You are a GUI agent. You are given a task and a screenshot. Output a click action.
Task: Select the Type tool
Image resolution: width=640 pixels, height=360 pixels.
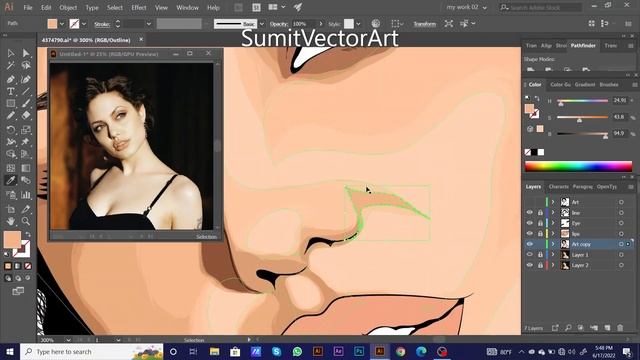point(11,91)
